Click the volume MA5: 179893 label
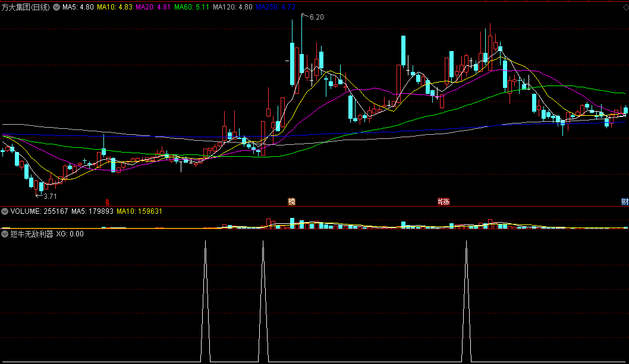 [92, 211]
